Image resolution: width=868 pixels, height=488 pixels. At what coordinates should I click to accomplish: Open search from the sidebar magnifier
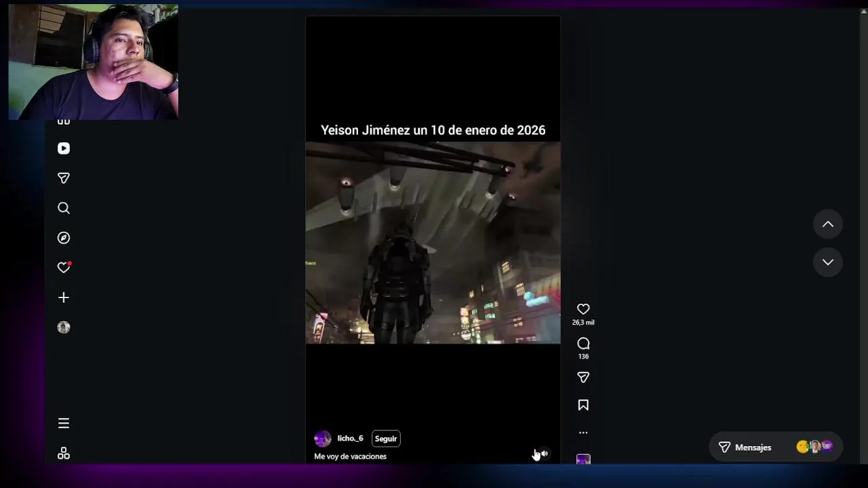coord(64,208)
